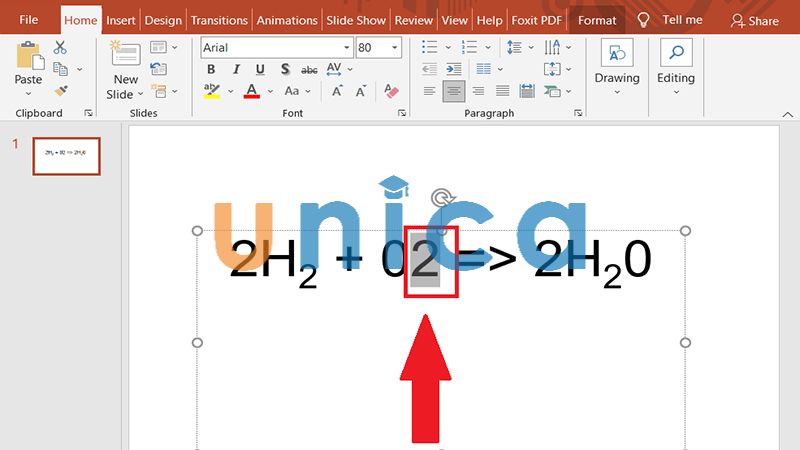The width and height of the screenshot is (800, 450).
Task: Expand the New Slide dropdown arrow
Action: 140,94
